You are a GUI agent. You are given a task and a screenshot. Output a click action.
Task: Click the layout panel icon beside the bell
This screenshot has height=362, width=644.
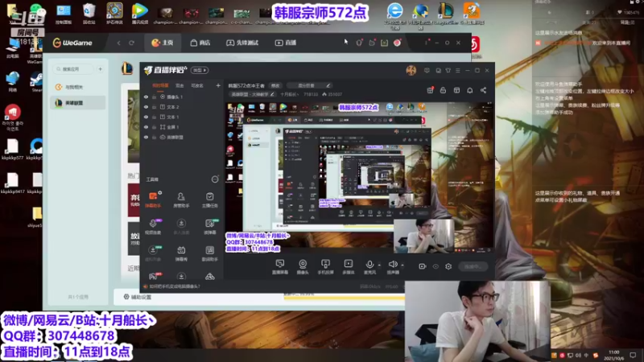point(456,90)
